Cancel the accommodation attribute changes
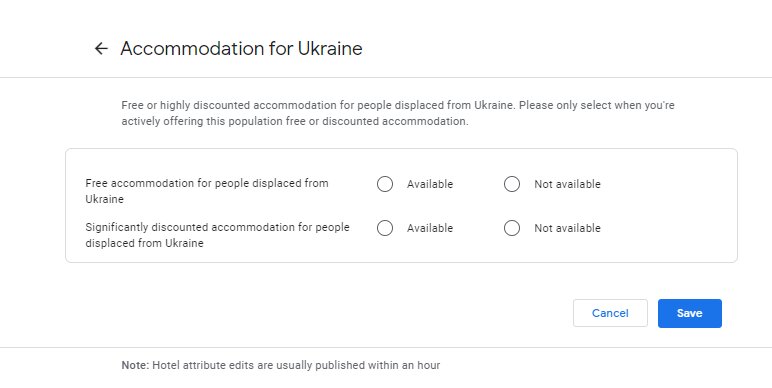772x388 pixels. pos(610,313)
